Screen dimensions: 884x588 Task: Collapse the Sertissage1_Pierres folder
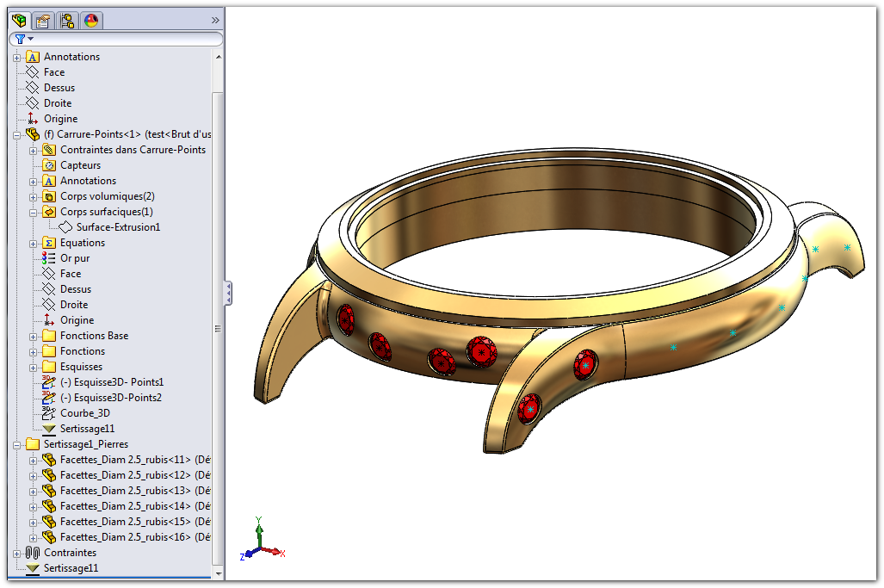(x=17, y=444)
